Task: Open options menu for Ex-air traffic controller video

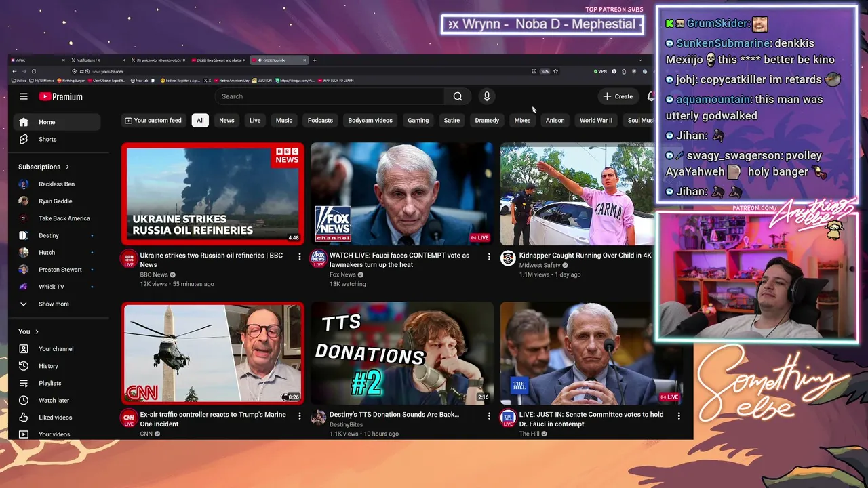Action: (300, 415)
